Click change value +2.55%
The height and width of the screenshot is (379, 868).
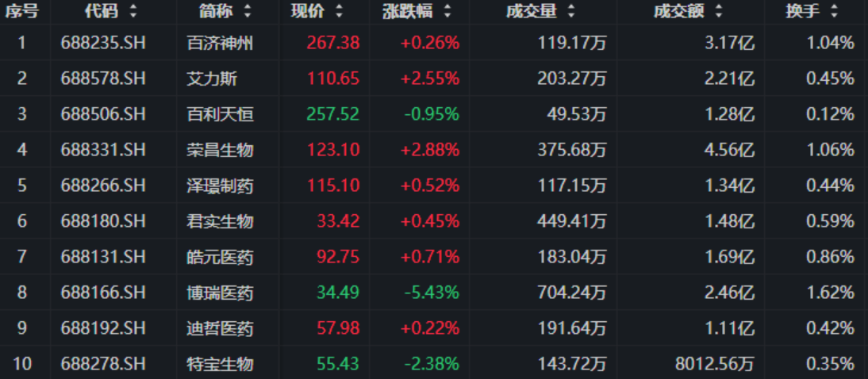coord(430,78)
